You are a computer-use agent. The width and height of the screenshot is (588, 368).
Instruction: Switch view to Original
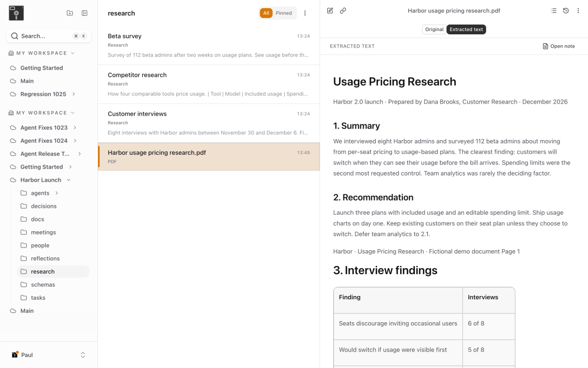pyautogui.click(x=434, y=29)
